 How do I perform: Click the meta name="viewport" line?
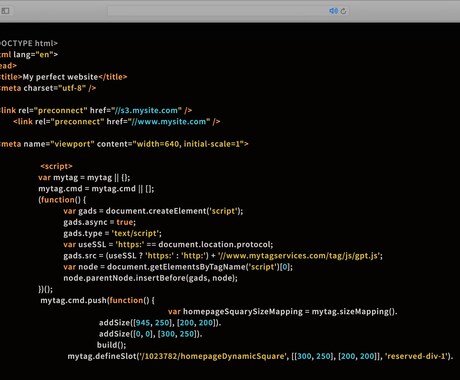[x=124, y=144]
